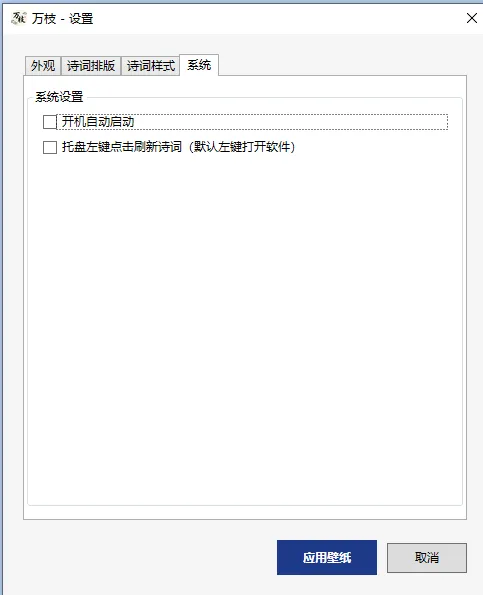Click the active 系统 tab
This screenshot has width=483, height=595.
[199, 65]
